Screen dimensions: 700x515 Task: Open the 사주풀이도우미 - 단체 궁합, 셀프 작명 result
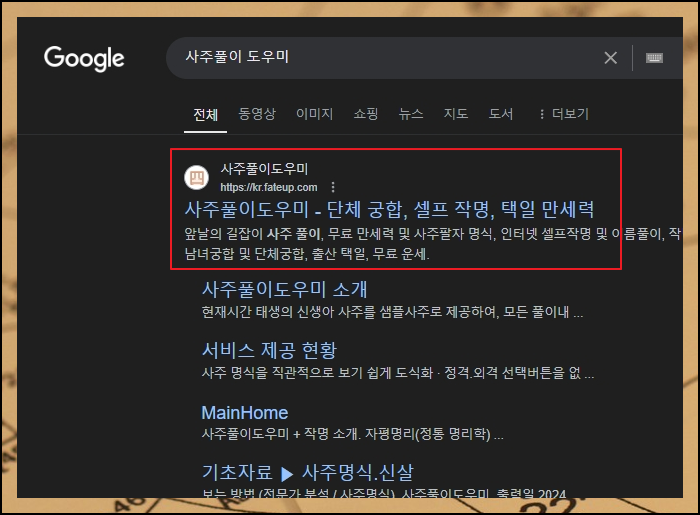(389, 209)
